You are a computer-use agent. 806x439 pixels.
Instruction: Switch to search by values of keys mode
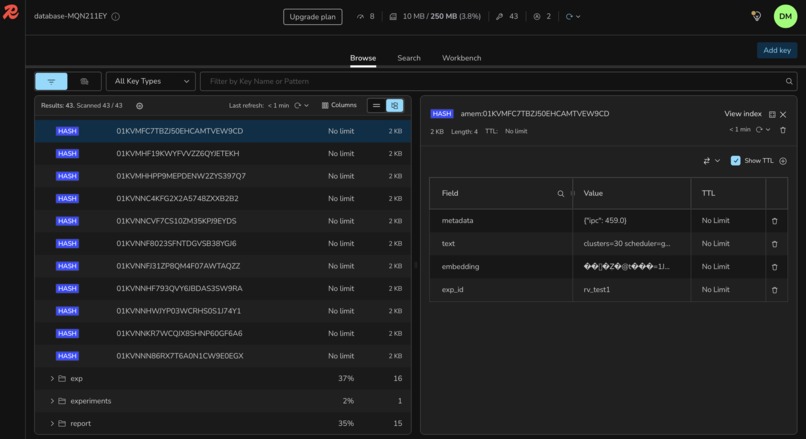(x=84, y=81)
